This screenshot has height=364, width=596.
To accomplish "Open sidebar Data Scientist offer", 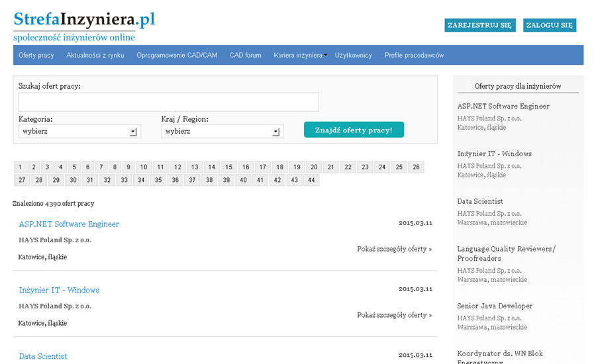I will [480, 201].
